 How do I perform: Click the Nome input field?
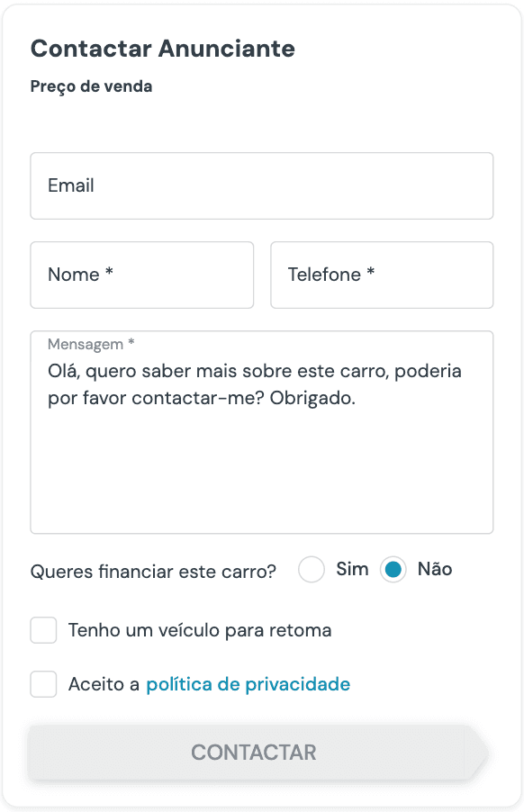tap(141, 275)
